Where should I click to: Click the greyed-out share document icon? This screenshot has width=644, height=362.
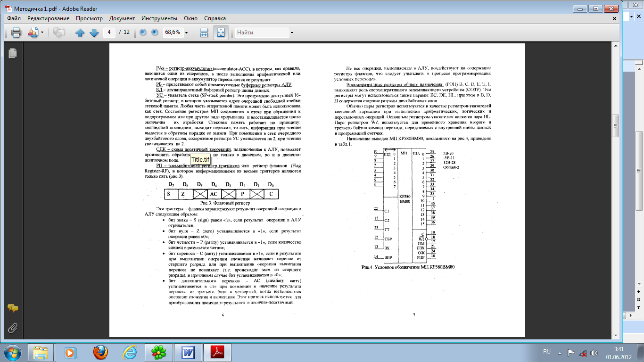tap(58, 33)
